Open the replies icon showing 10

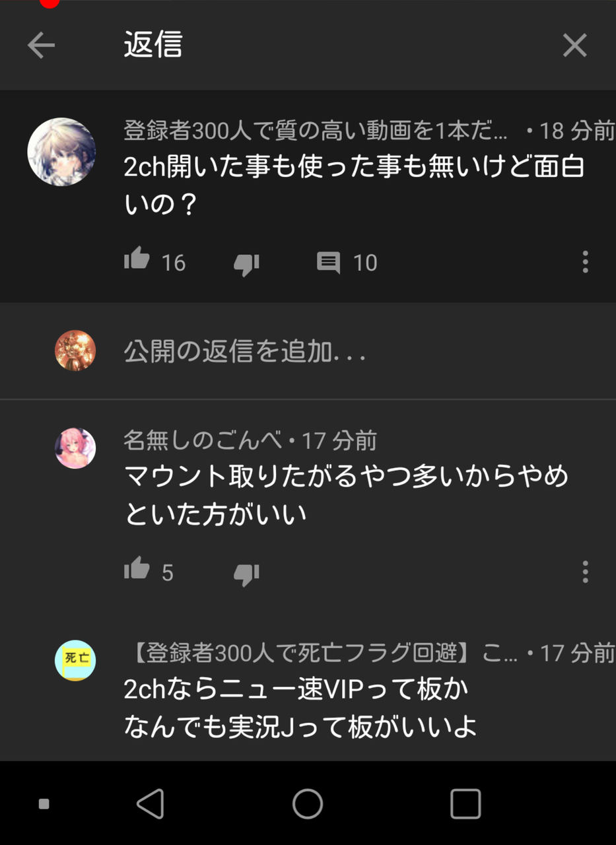[328, 263]
